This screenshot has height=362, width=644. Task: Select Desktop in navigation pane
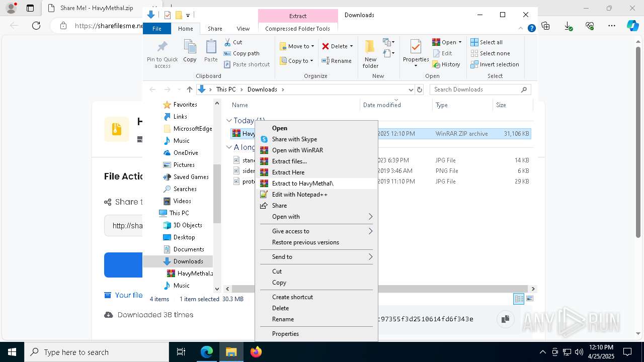(184, 237)
